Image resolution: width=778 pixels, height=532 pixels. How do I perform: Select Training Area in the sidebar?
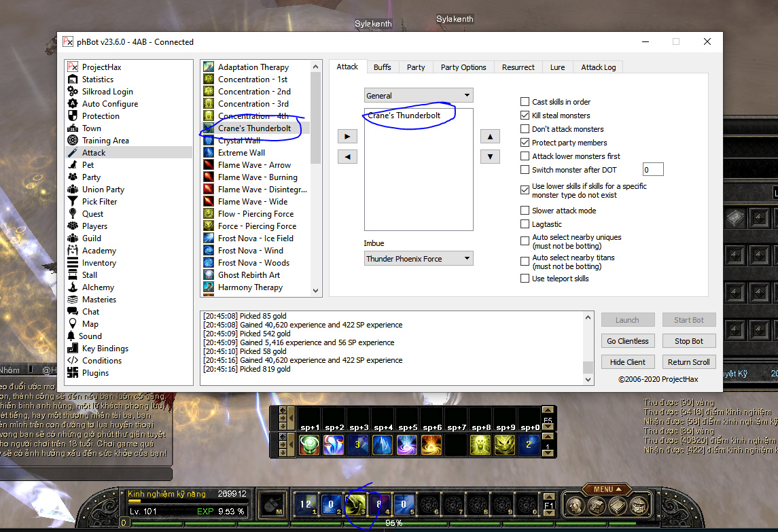point(105,141)
